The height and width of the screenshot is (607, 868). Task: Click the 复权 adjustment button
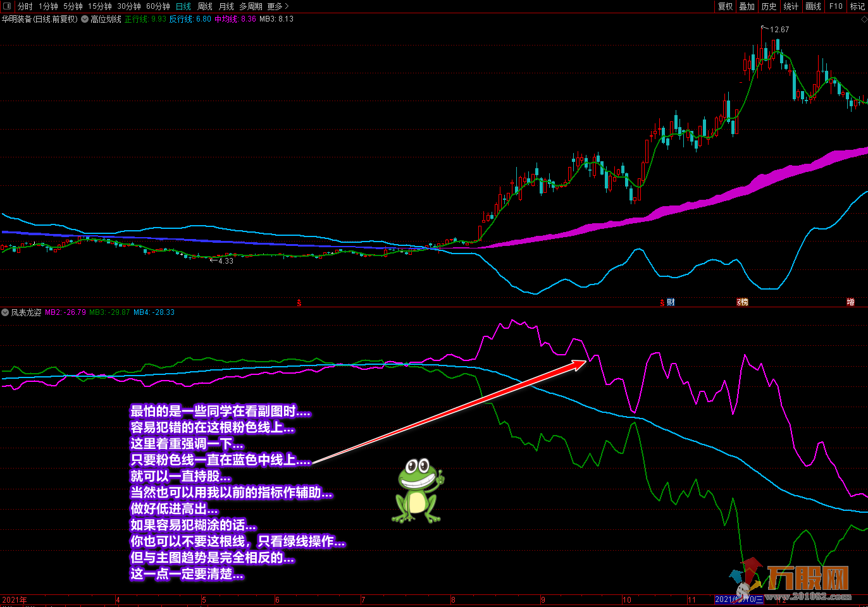coord(725,6)
